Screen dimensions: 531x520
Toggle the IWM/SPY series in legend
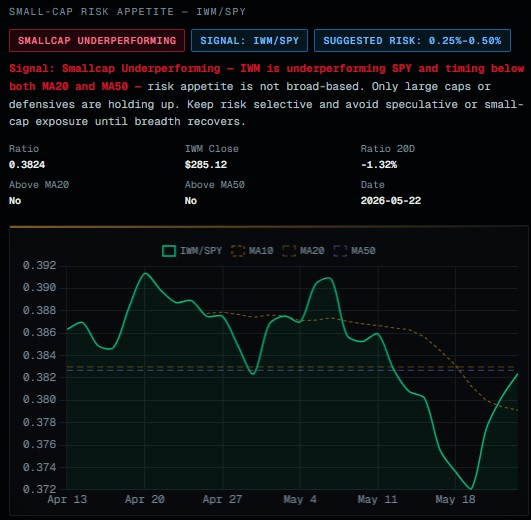[x=192, y=251]
